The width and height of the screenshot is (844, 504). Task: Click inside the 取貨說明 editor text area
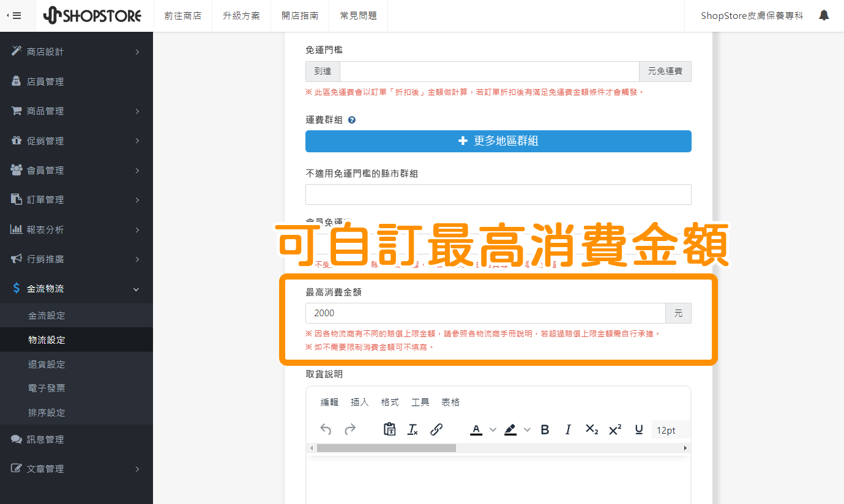tap(498, 480)
